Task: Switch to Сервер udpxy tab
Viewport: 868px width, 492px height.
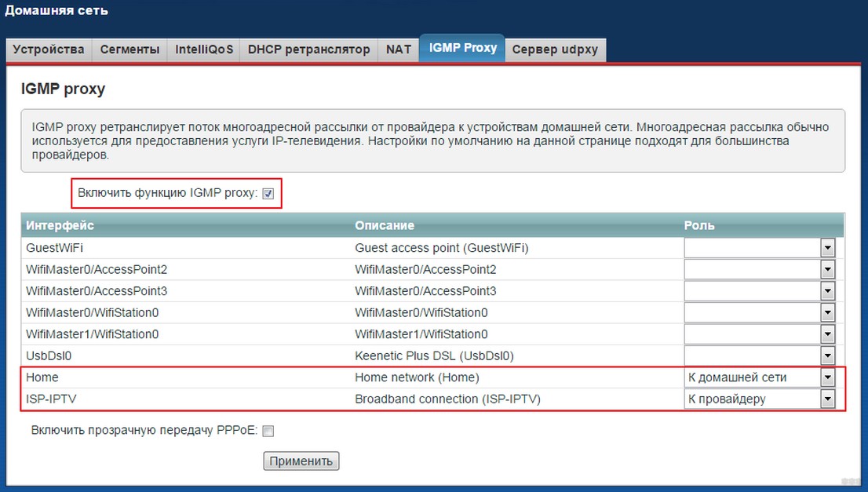Action: pos(555,49)
